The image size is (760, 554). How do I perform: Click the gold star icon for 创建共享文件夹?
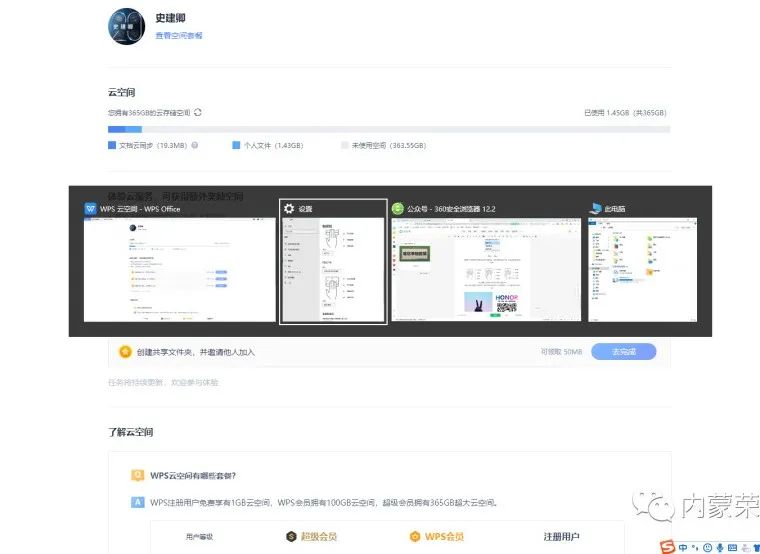125,352
